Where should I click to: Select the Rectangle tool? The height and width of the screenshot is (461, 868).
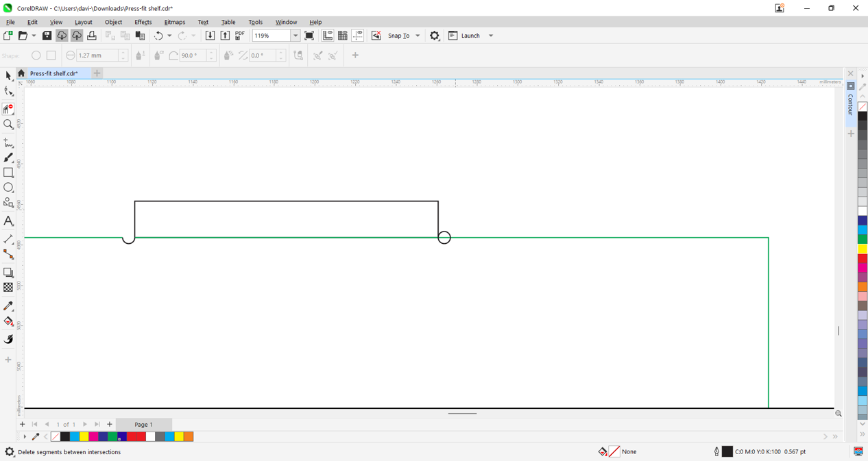(8, 173)
